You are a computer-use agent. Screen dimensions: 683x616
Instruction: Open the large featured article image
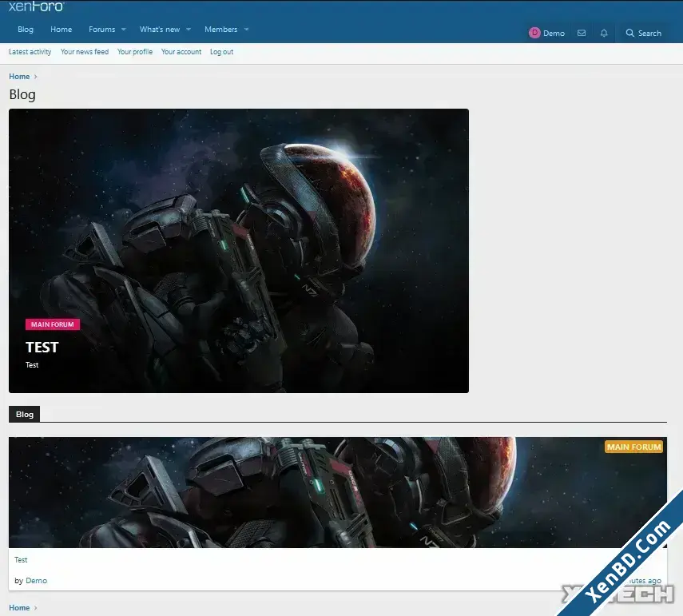(x=239, y=251)
